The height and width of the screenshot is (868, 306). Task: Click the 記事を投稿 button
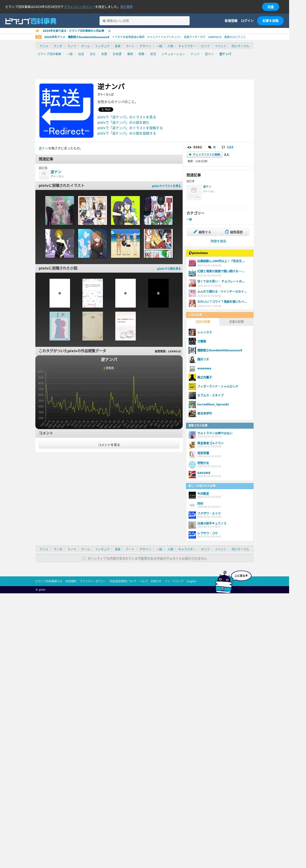click(270, 21)
